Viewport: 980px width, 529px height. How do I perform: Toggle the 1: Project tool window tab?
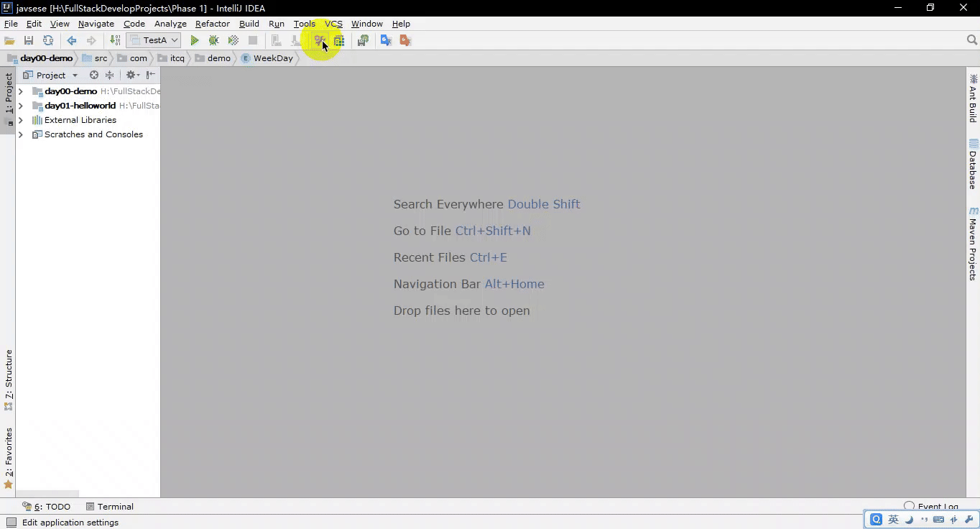coord(8,99)
